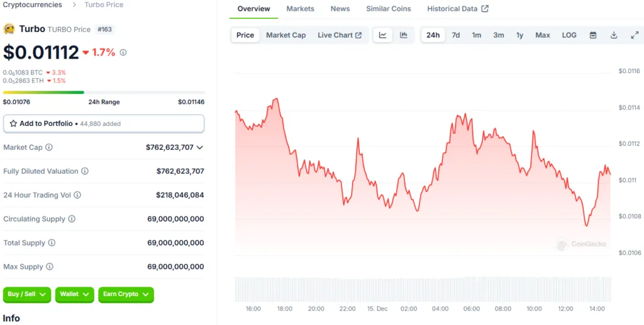Switch chart to Market Cap view

[x=286, y=35]
